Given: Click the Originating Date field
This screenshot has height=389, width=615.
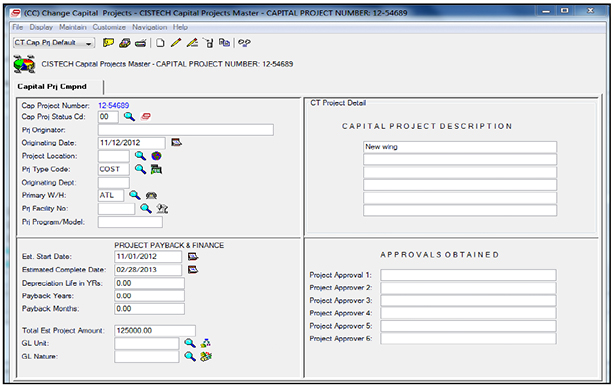Looking at the screenshot, I should point(132,143).
